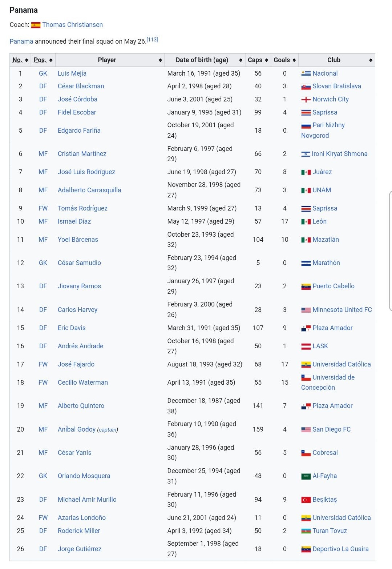This screenshot has width=392, height=569.
Task: Open the Thomas Christiansen link
Action: pos(72,25)
